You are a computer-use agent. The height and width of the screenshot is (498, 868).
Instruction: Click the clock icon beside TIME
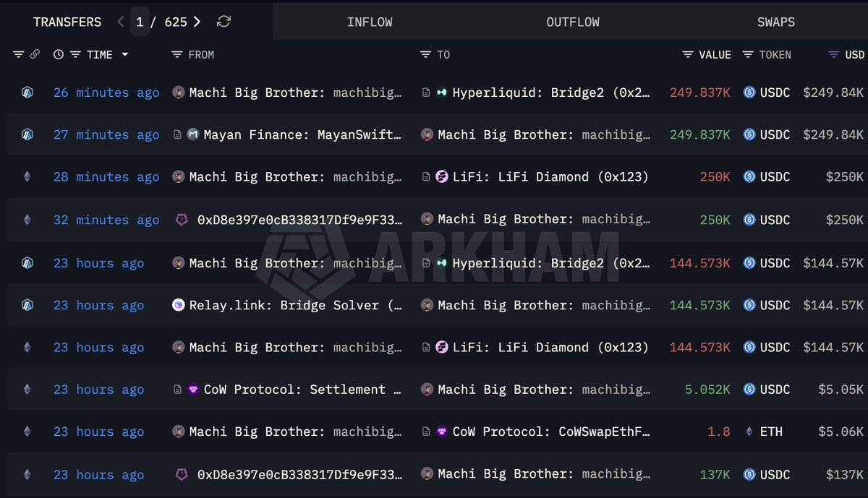pyautogui.click(x=59, y=55)
